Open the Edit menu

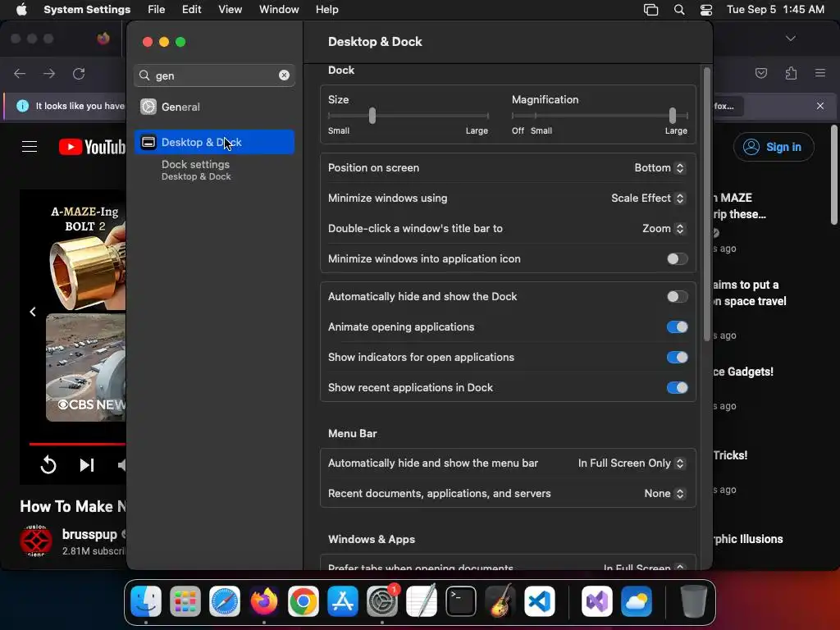point(191,10)
